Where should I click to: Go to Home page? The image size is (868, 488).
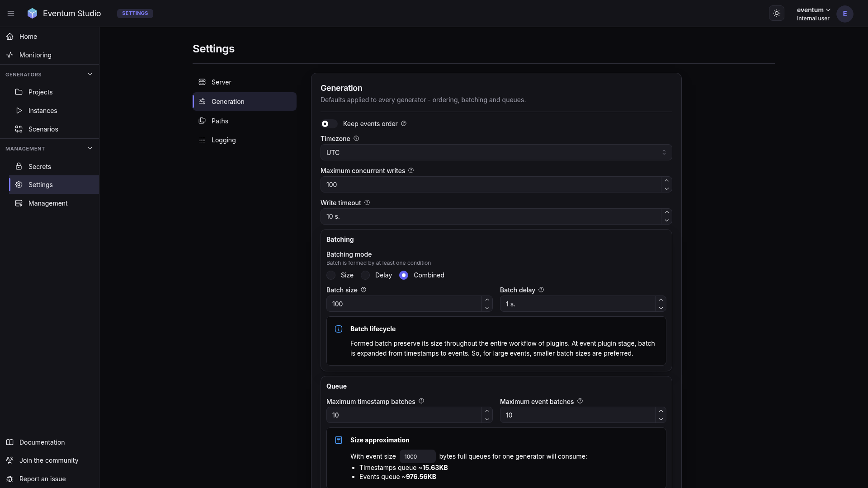[x=49, y=37]
